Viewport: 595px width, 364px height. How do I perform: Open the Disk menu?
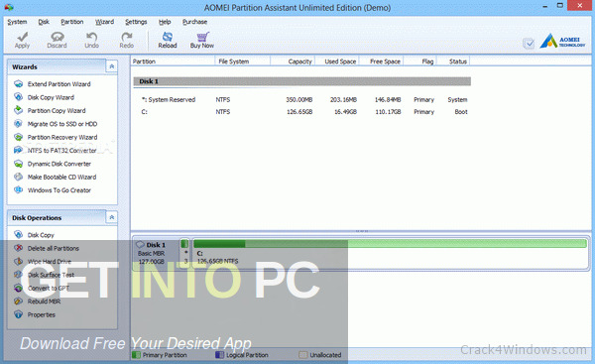tap(44, 22)
